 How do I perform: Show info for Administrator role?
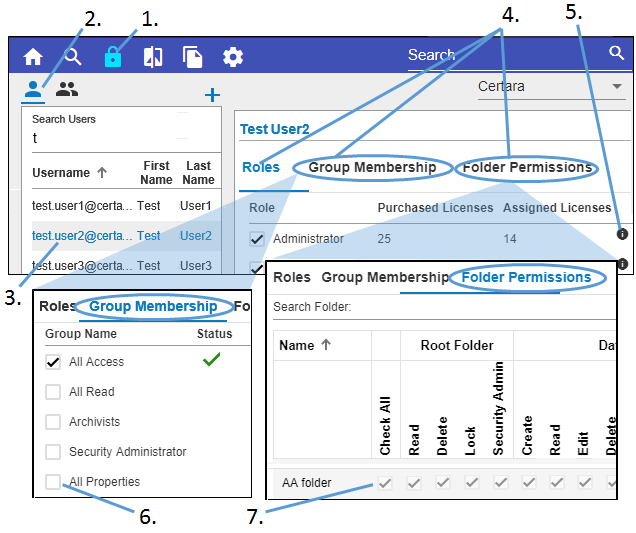622,234
